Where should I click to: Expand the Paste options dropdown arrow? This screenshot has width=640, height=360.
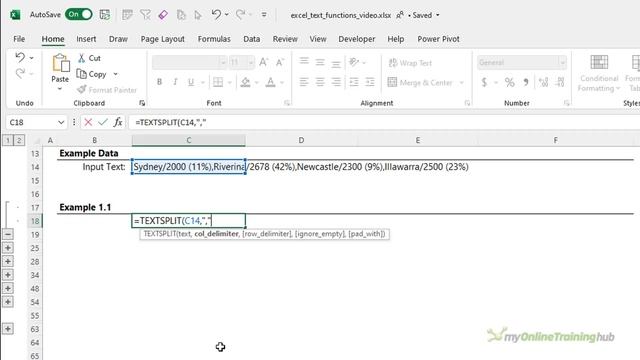point(60,89)
